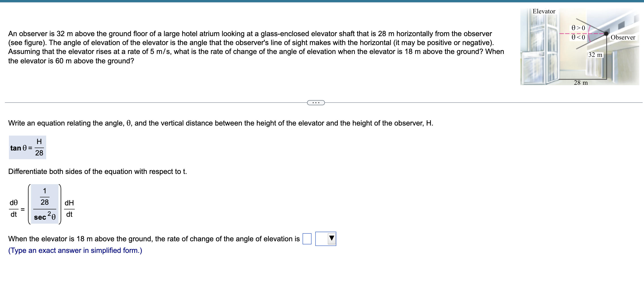Click the Elevator label in the figure
This screenshot has height=293, width=644.
(x=544, y=11)
